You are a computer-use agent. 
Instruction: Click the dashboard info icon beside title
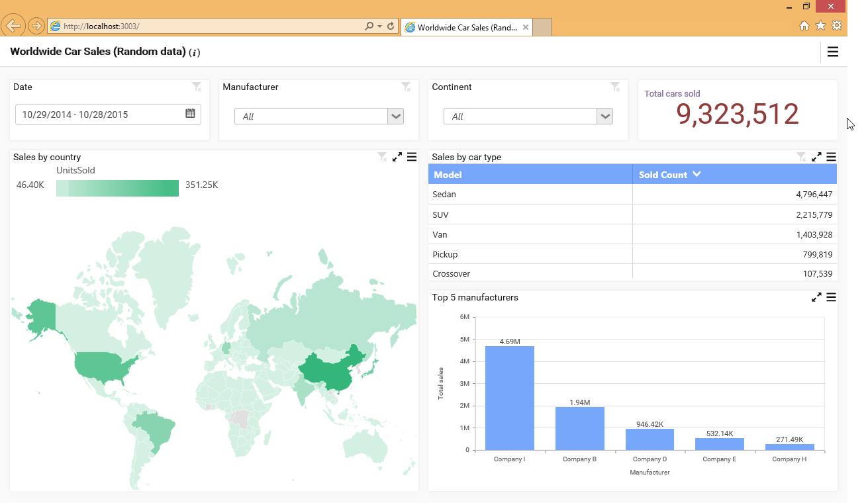tap(195, 52)
